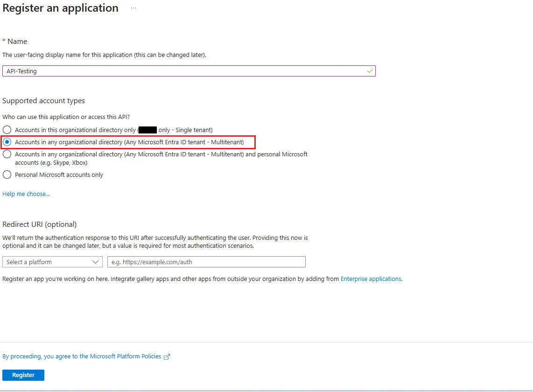Open the "Help me choose..." link
Viewport: 533px width, 392px height.
[26, 194]
